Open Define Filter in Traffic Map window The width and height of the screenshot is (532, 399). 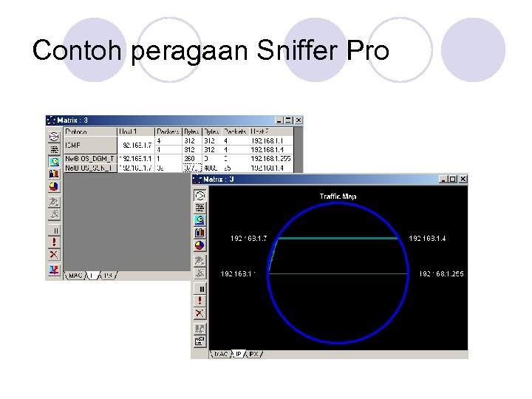tap(199, 261)
